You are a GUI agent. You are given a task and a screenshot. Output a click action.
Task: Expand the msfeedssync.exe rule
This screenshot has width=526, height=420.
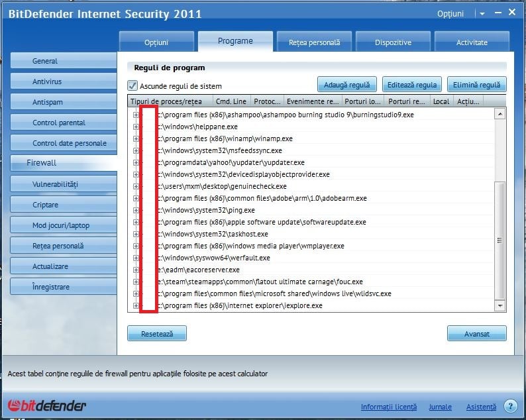click(136, 150)
